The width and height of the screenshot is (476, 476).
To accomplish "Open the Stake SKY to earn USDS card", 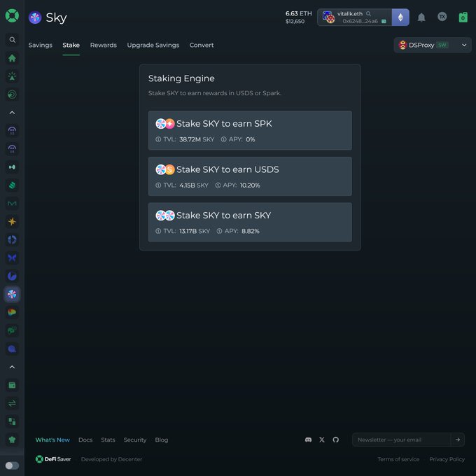I will pos(250,176).
